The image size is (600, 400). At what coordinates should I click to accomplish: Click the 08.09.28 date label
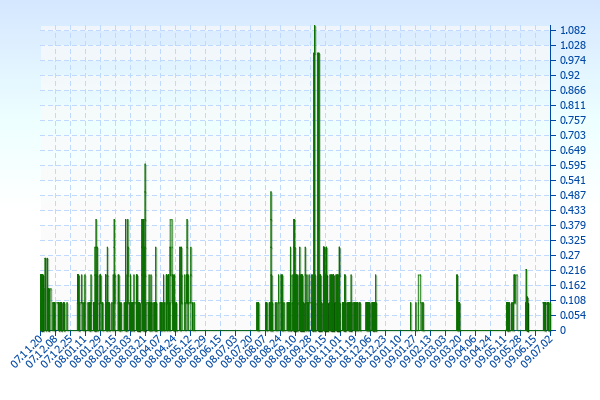click(x=296, y=351)
